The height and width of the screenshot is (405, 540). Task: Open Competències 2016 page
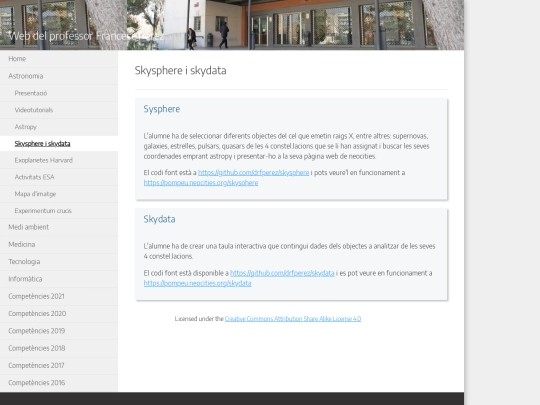(59, 383)
